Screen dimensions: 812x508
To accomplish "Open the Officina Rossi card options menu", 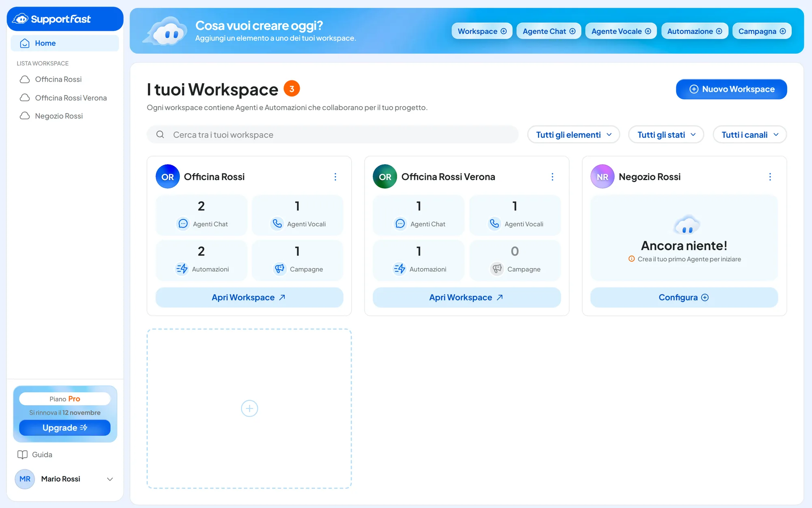I will point(335,177).
